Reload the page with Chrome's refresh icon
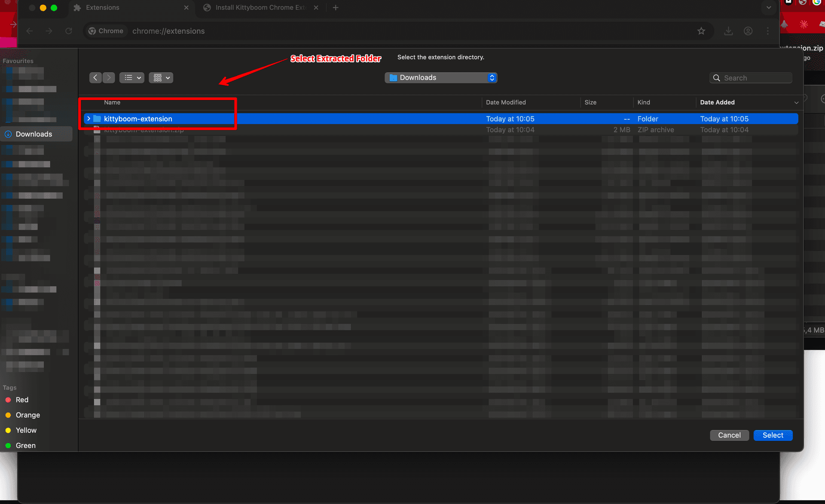Viewport: 825px width, 504px height. click(69, 30)
